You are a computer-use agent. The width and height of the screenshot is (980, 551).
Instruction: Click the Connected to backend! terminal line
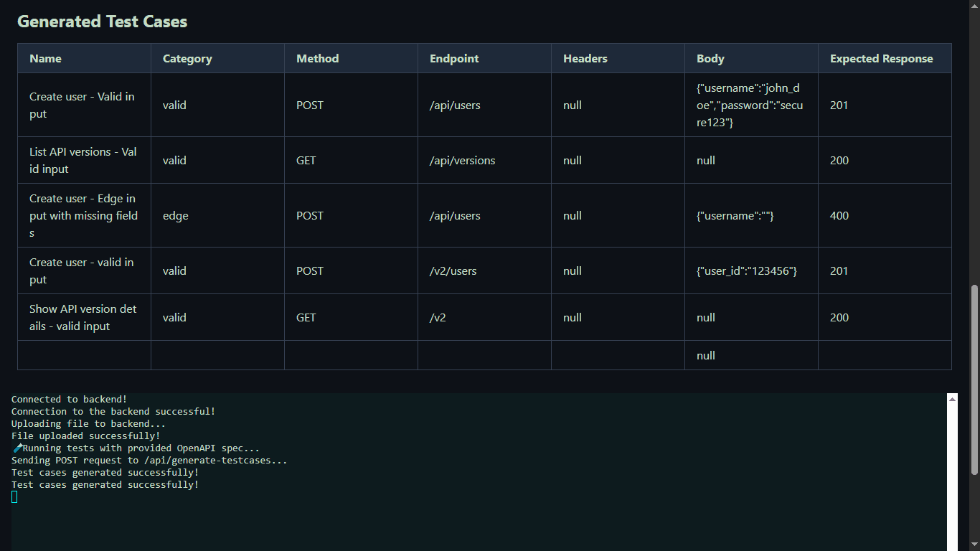click(69, 399)
